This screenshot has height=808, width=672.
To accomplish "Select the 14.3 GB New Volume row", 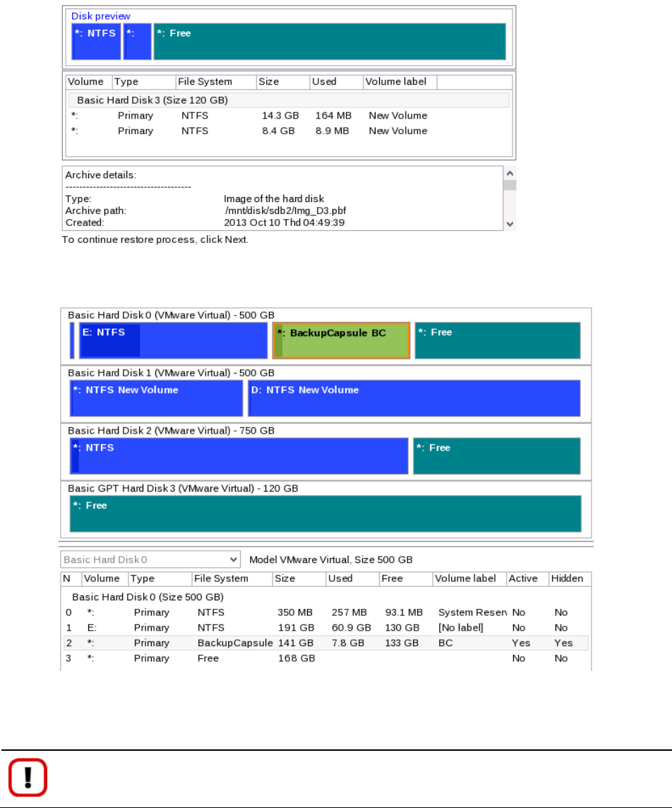I will (x=289, y=115).
